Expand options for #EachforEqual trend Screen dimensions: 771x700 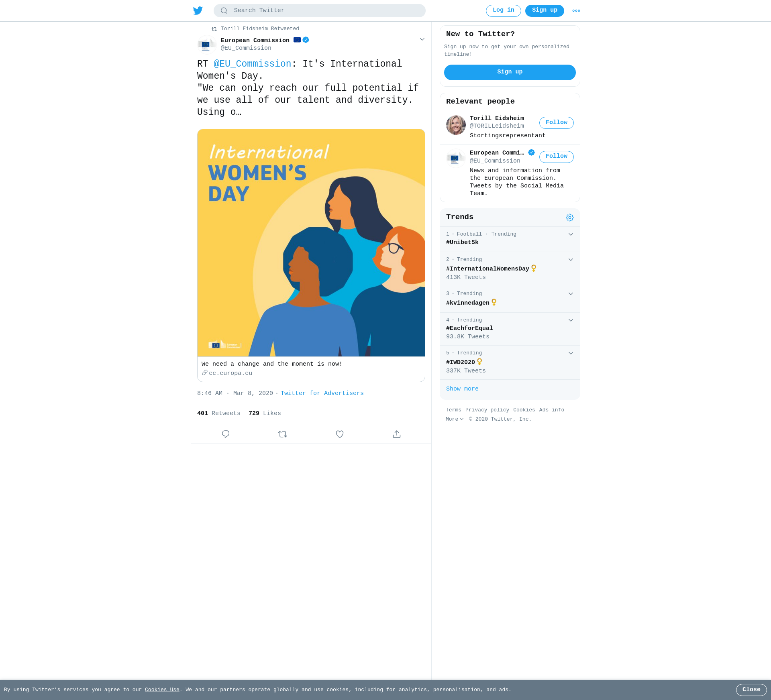[571, 320]
